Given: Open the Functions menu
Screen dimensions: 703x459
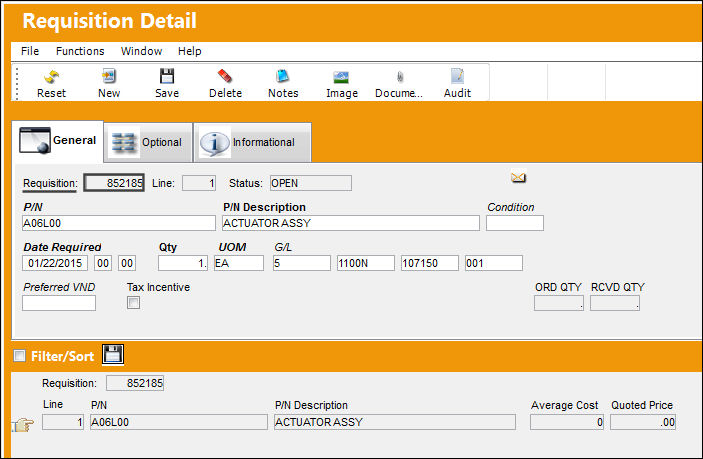Looking at the screenshot, I should click(80, 51).
